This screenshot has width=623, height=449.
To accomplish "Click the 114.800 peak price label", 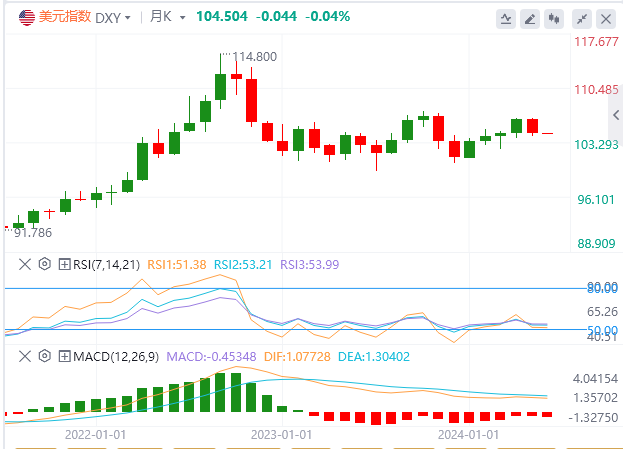I will (254, 57).
